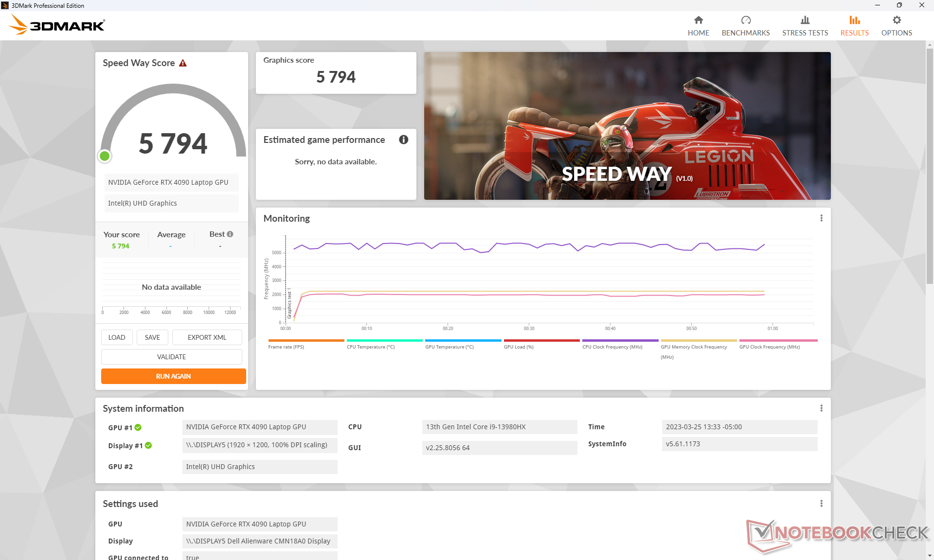Toggle the CPU Clock Frequency legend swatch
This screenshot has height=560, width=934.
pos(620,340)
